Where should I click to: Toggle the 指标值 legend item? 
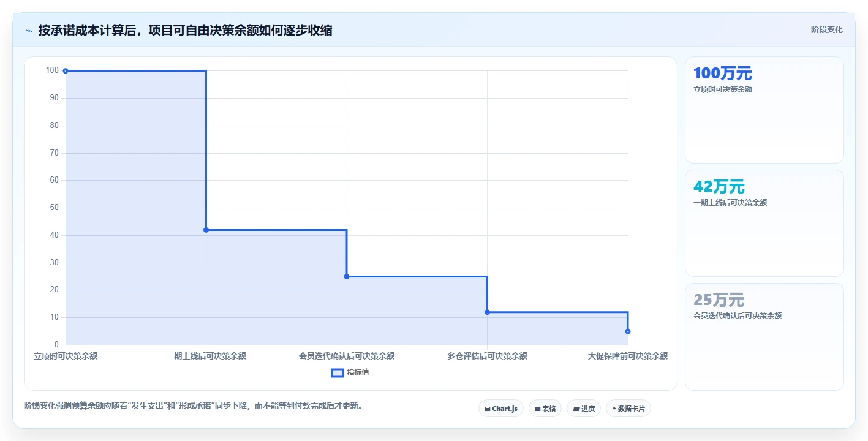pyautogui.click(x=350, y=372)
